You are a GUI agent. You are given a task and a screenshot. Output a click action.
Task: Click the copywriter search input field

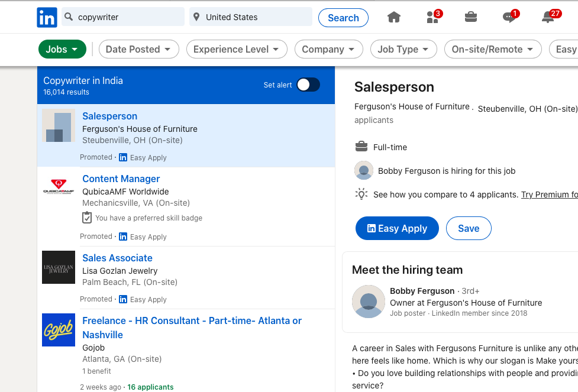[x=123, y=17]
